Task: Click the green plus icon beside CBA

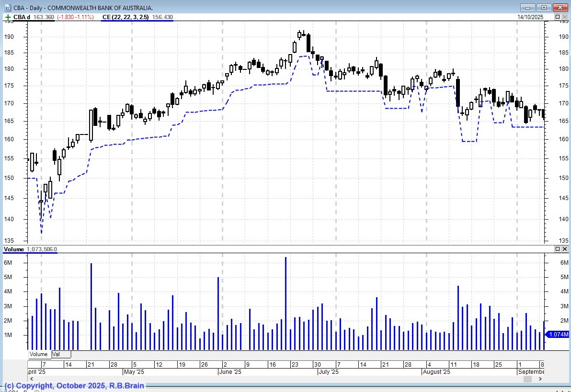Action: (x=8, y=17)
